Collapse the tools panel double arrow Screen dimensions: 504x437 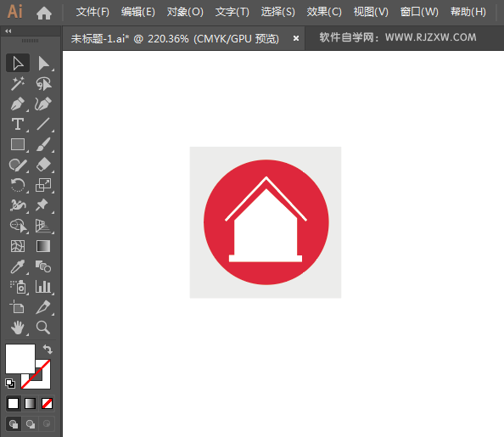8,31
